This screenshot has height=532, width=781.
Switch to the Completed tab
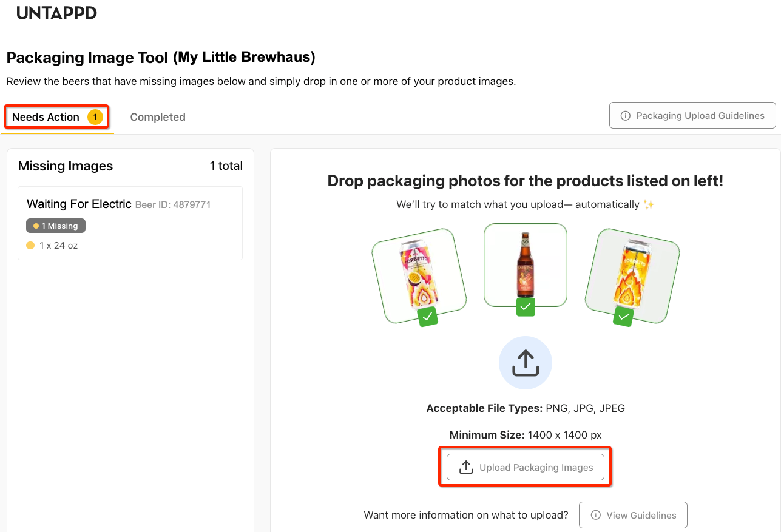[158, 117]
